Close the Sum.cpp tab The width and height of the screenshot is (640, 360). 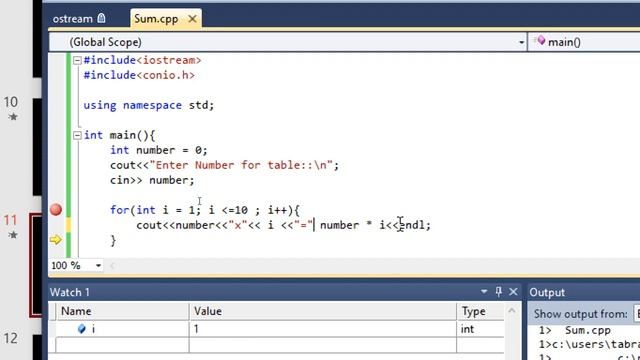(192, 19)
